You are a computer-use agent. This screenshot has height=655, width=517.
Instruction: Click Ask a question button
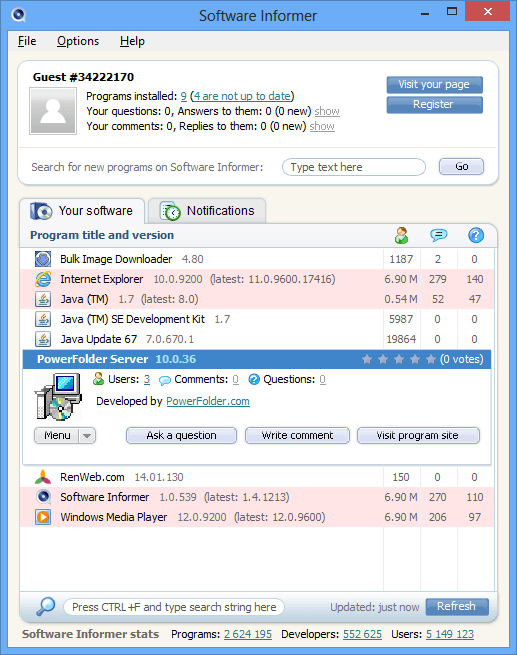181,436
